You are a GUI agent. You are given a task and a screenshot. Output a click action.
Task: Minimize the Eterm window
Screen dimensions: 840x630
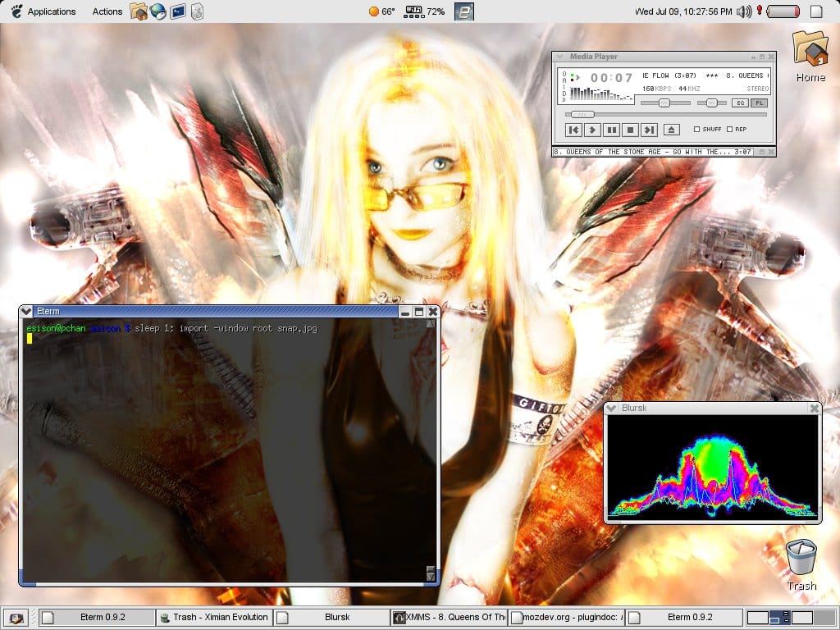click(405, 311)
